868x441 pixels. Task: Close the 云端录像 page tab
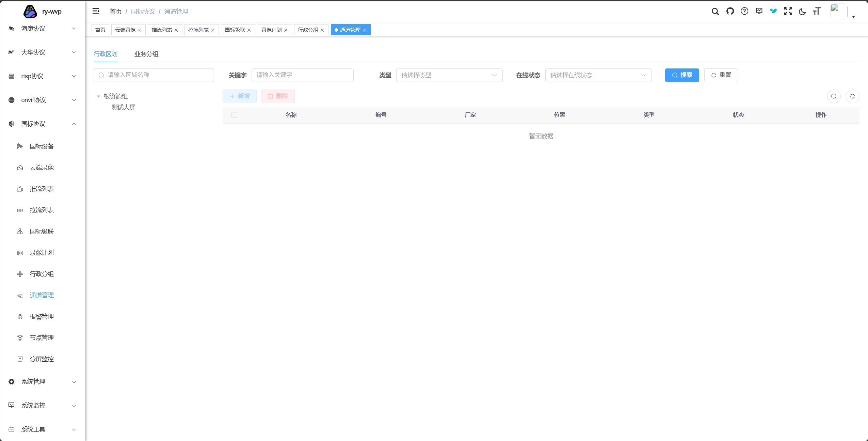coord(140,30)
